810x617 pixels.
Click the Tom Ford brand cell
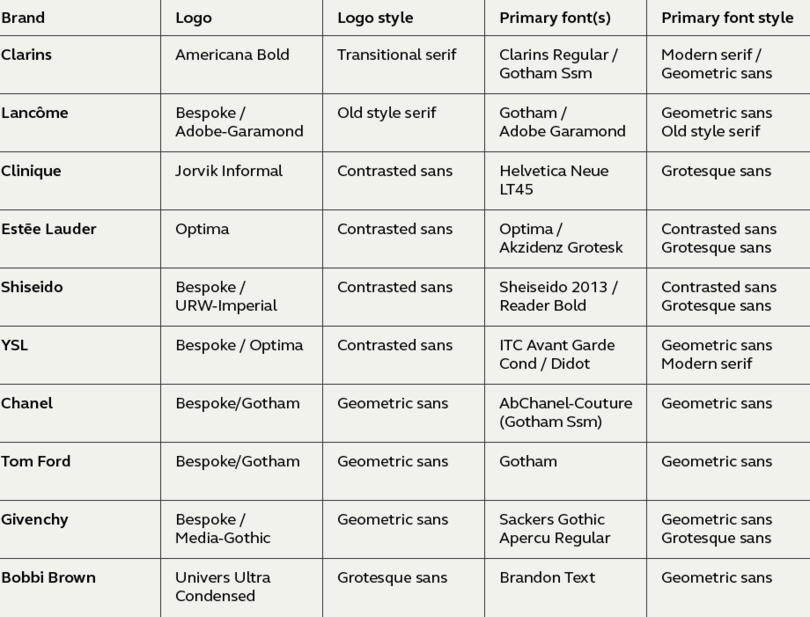pos(80,471)
